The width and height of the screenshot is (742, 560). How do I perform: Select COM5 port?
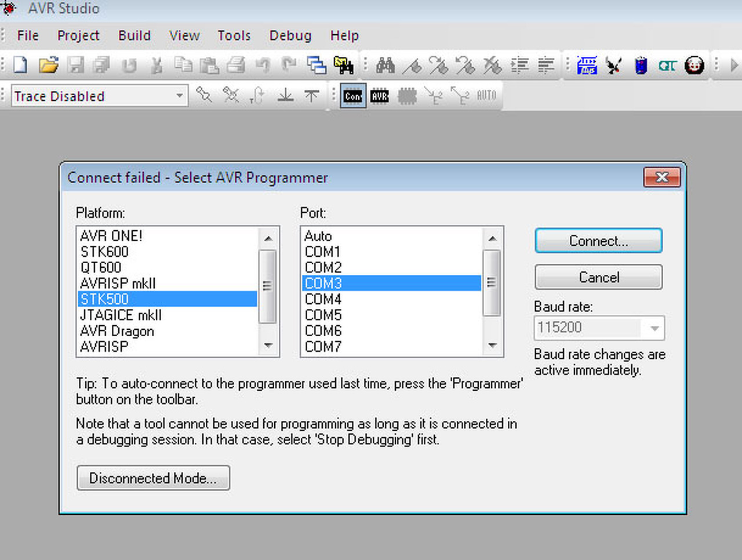(392, 315)
